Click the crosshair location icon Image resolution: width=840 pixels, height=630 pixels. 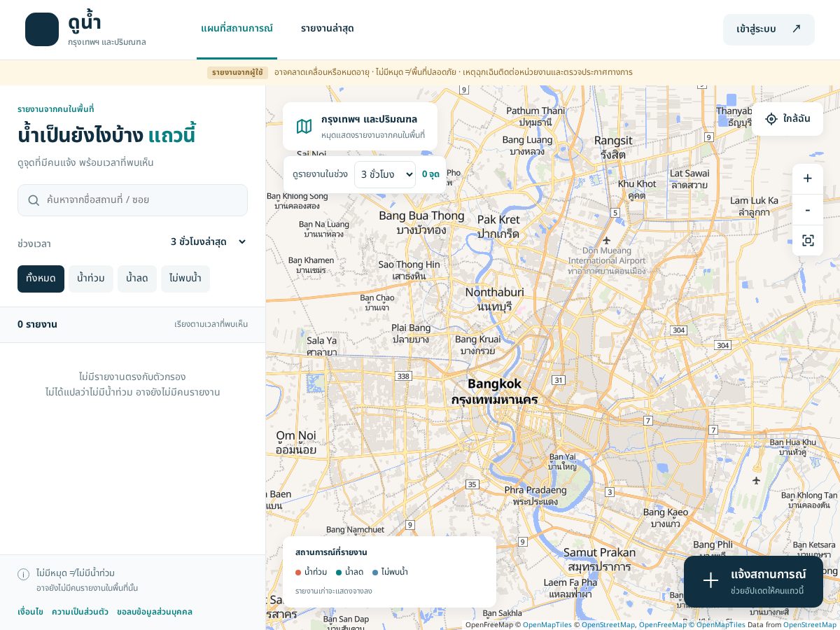[x=771, y=119]
